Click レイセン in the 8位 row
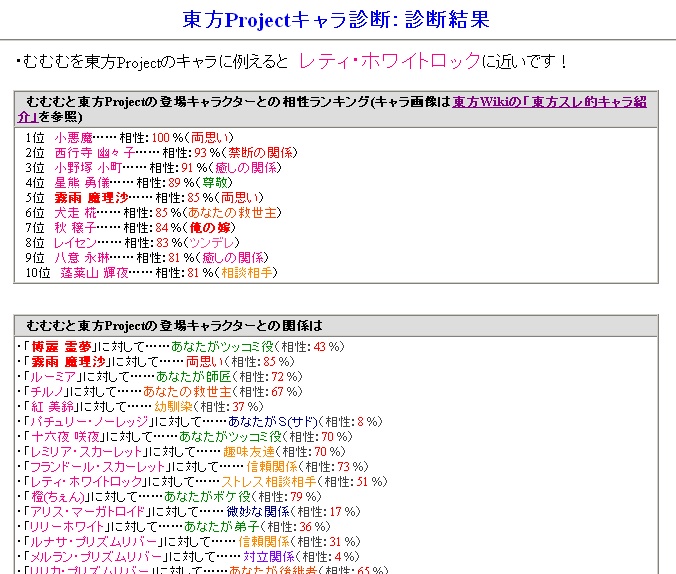 75,243
